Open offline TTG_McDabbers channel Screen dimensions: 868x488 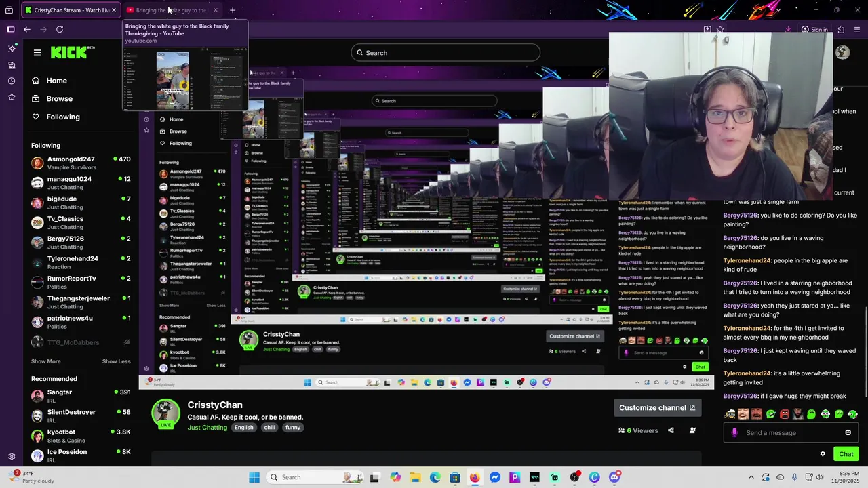[x=81, y=342]
